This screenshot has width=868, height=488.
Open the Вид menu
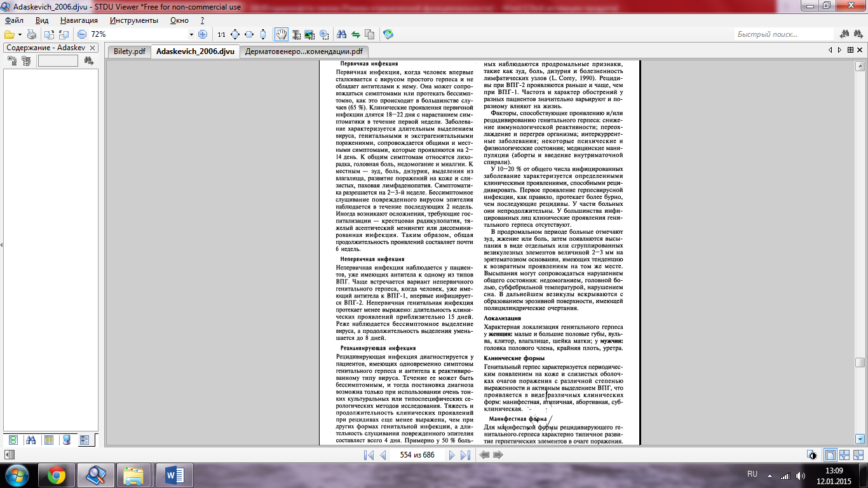pos(42,20)
